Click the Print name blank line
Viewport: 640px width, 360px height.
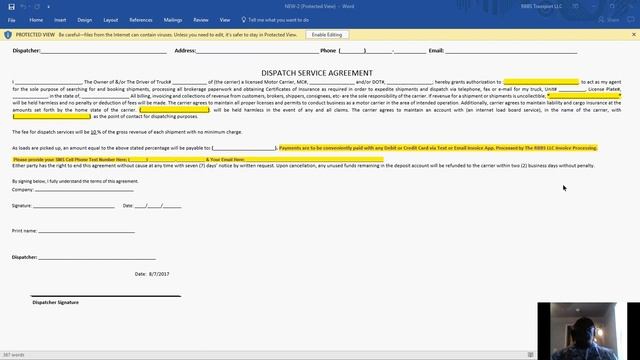point(87,231)
